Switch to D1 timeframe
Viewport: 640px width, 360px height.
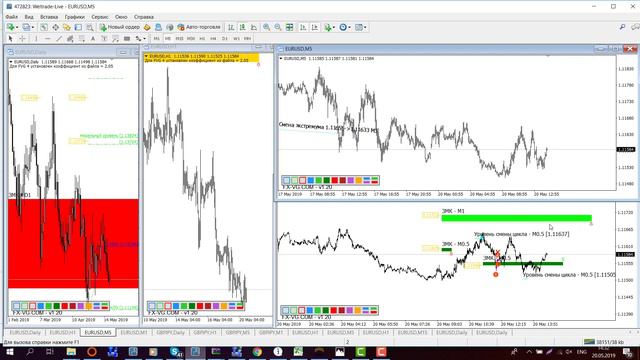(x=224, y=38)
